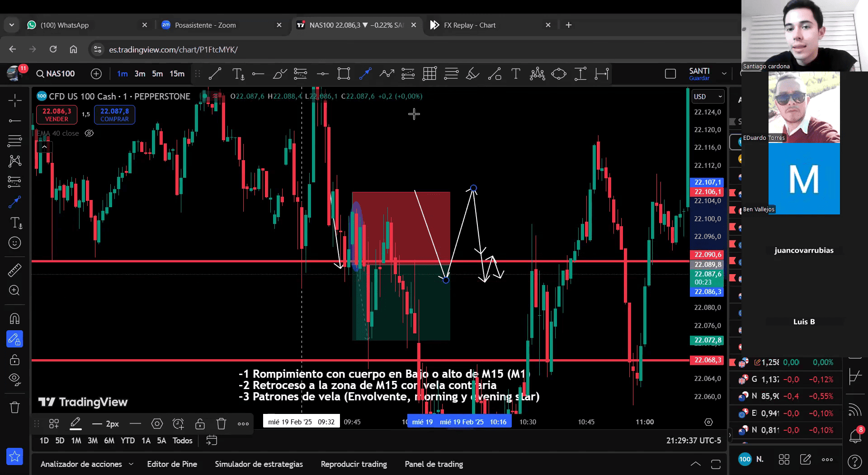The image size is (868, 475).
Task: Click the blue COMPRAR buy button
Action: [x=114, y=115]
